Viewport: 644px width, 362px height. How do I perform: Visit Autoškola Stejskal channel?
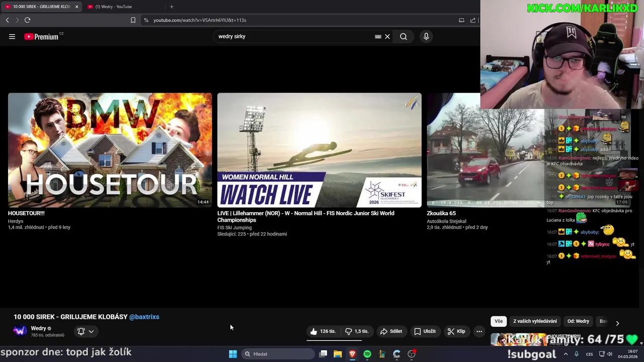pos(447,221)
